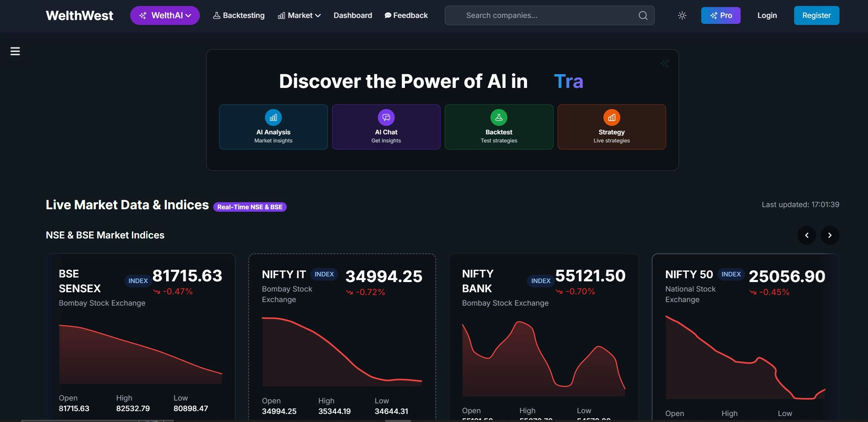Toggle light/dark theme sun icon
Viewport: 868px width, 422px height.
[x=682, y=15]
